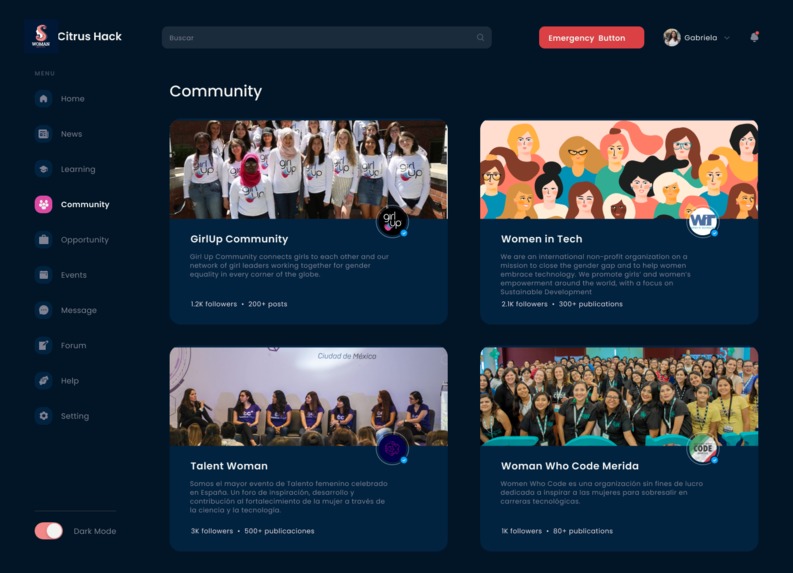Go to Events menu label

click(x=74, y=275)
